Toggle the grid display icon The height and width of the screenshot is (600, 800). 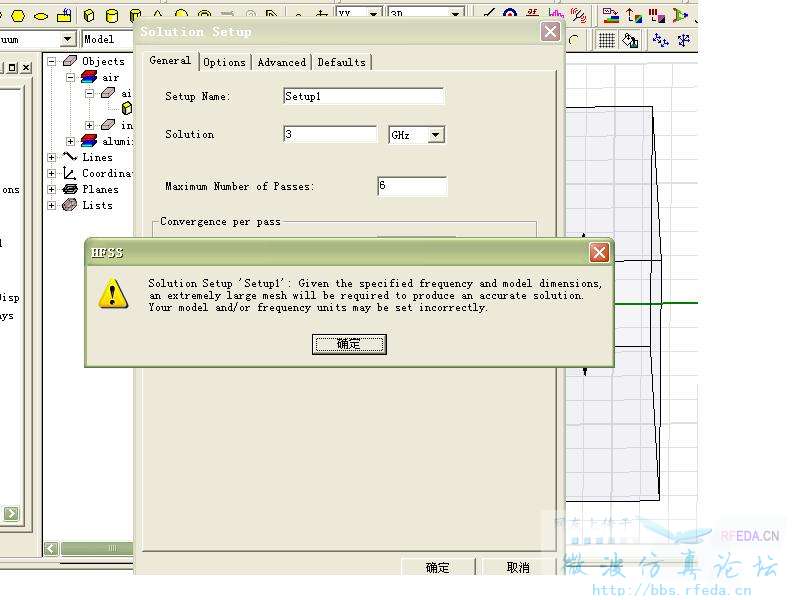[606, 40]
